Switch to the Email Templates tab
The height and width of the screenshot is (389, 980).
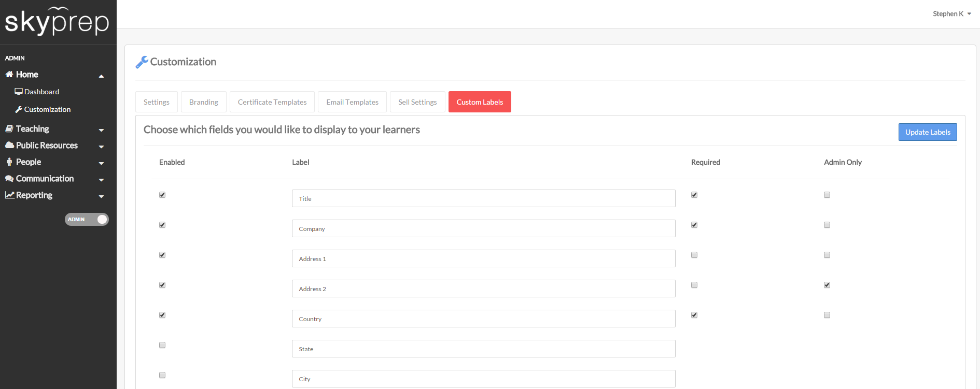tap(352, 102)
